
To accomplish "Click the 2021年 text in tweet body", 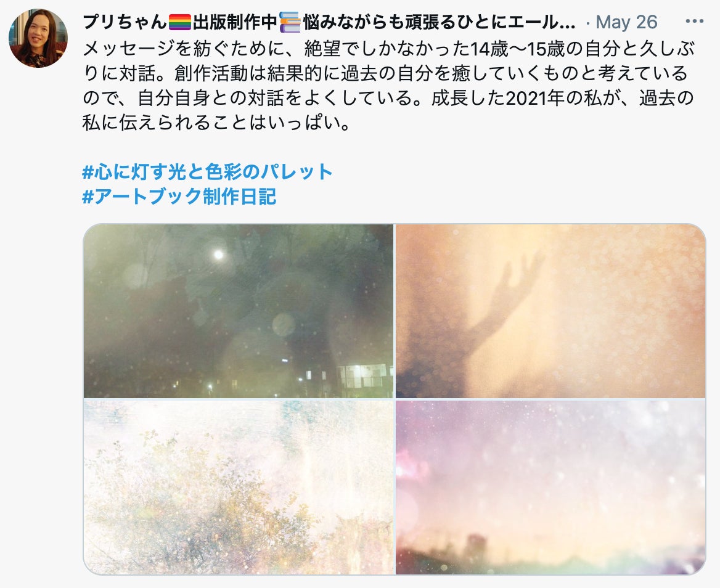I will pos(535,98).
